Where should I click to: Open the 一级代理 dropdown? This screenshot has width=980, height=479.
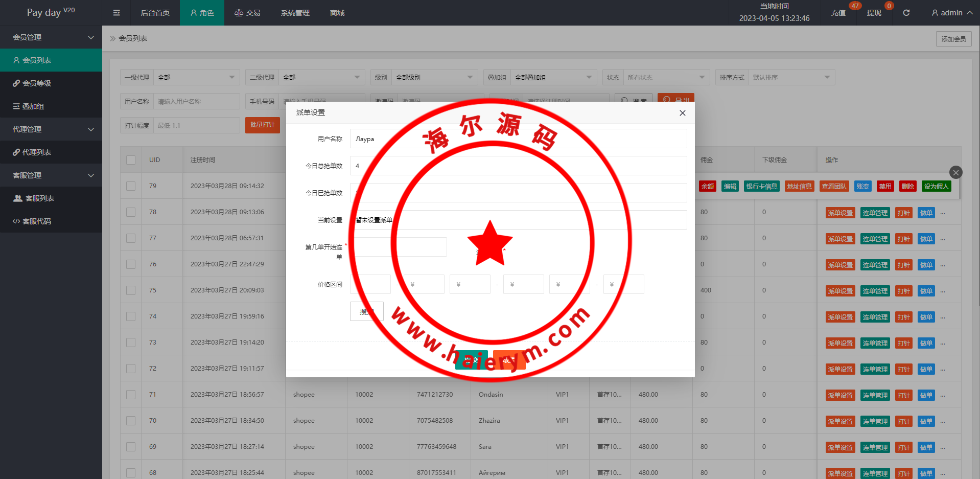click(196, 77)
